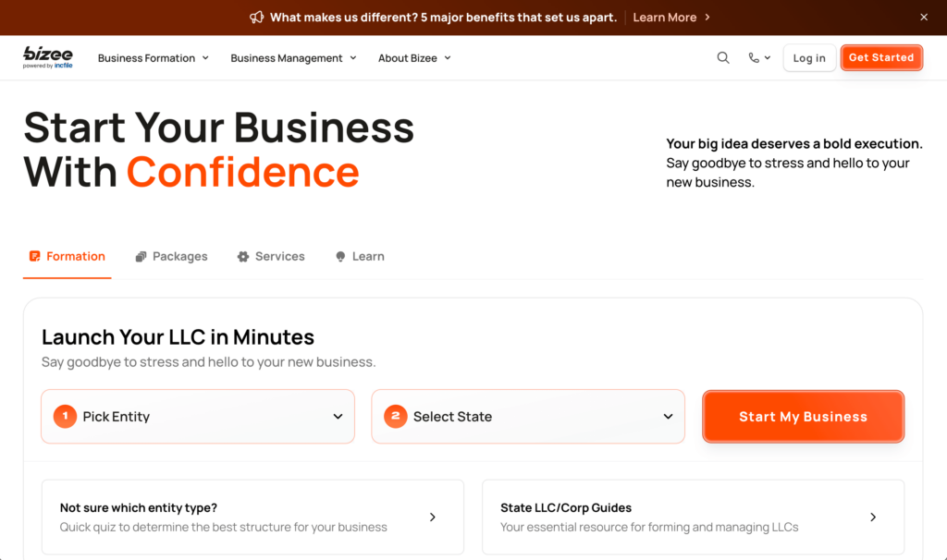Dismiss the top announcement banner

coord(923,17)
